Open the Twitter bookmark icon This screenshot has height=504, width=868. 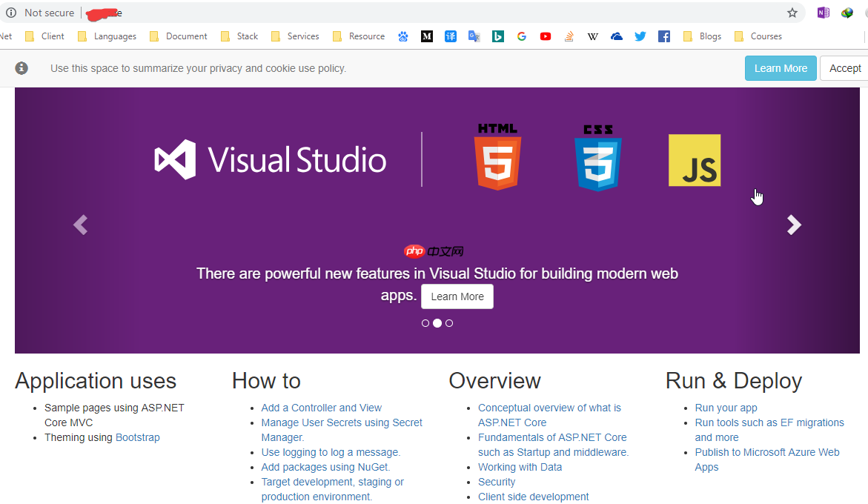coord(640,36)
